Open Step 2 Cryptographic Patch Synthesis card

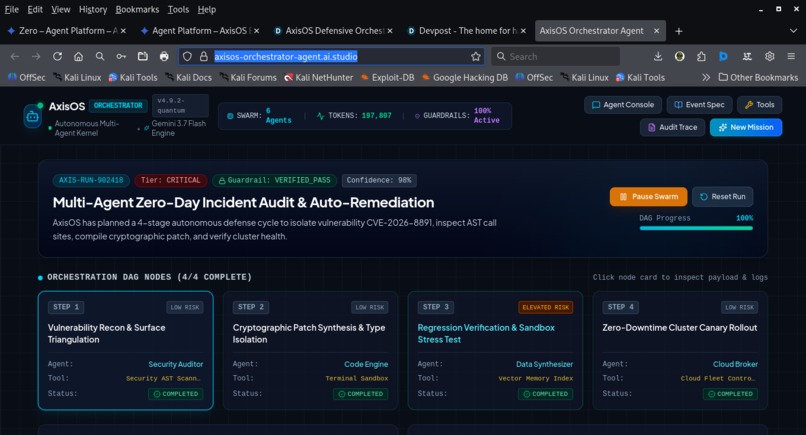(310, 351)
